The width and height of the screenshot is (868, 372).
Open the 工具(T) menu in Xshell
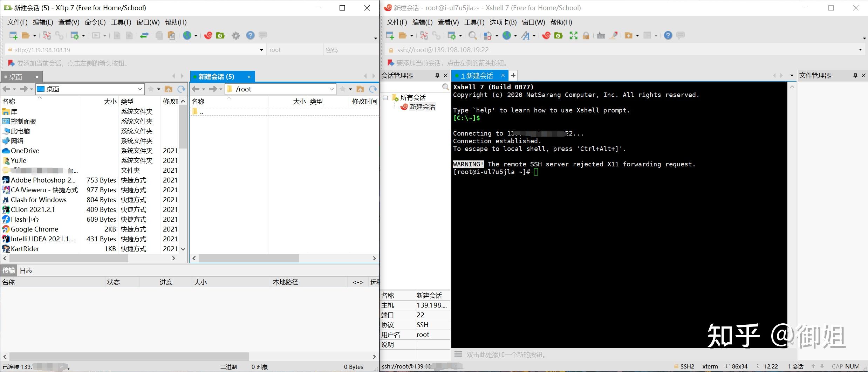pyautogui.click(x=474, y=22)
